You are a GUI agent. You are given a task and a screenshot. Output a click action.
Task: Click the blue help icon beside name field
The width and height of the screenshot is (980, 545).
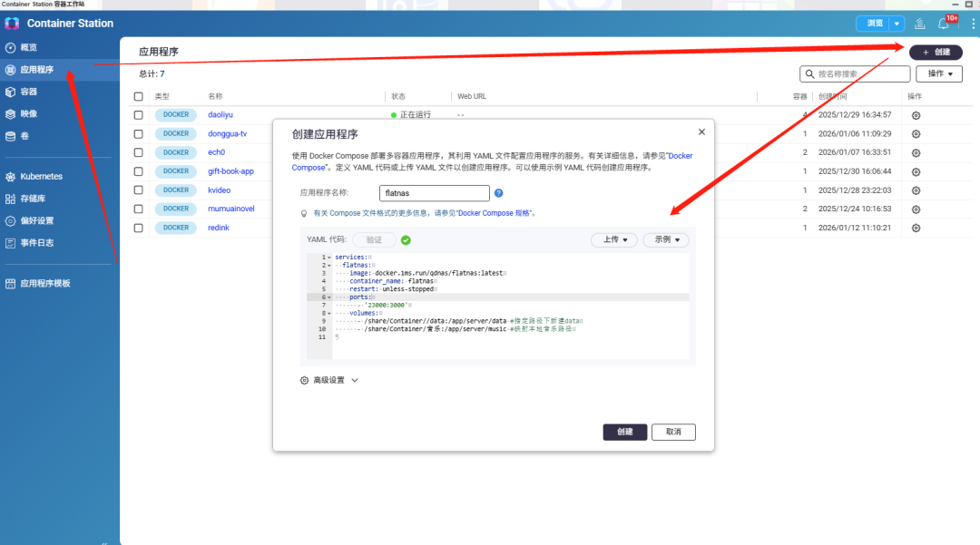click(499, 193)
